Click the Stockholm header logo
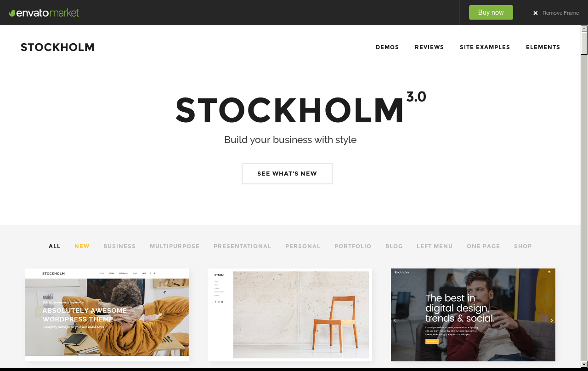Image resolution: width=588 pixels, height=371 pixels. (57, 47)
